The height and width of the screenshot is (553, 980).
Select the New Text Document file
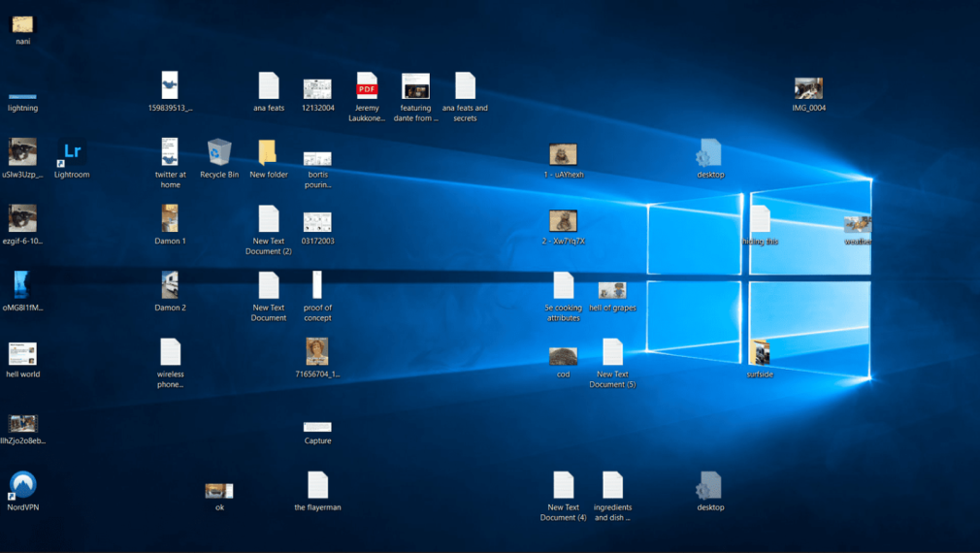pyautogui.click(x=269, y=297)
